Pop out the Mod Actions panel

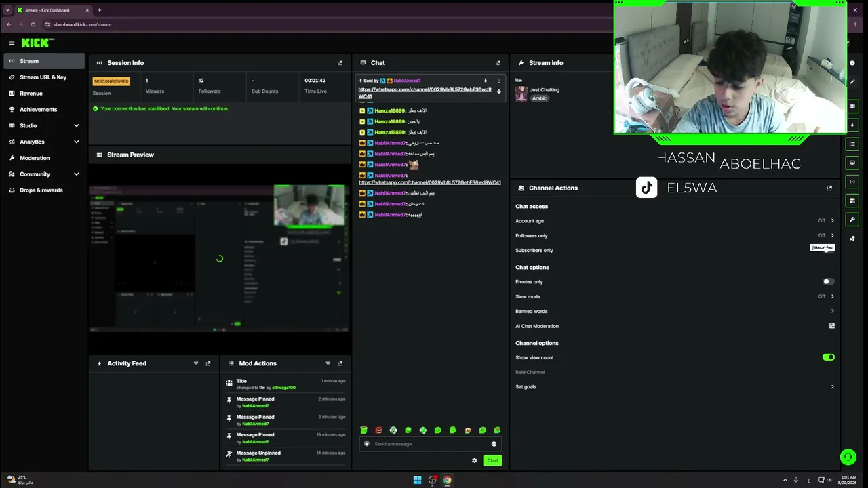tap(340, 363)
